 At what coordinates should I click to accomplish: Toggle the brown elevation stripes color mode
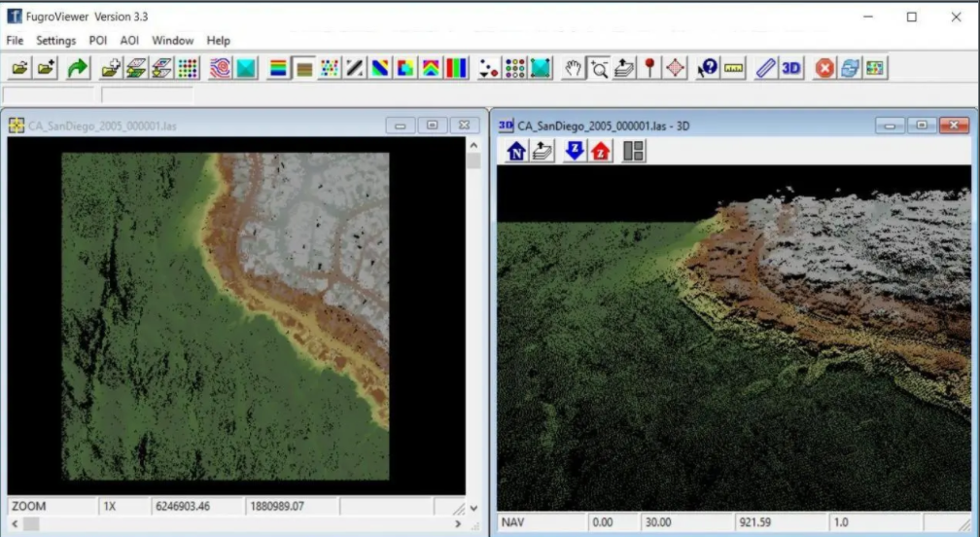click(x=304, y=68)
